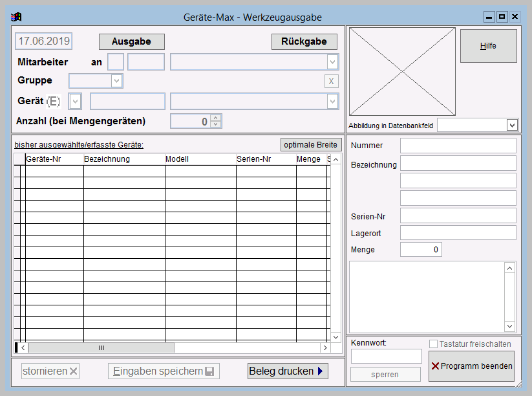Click the Kennwort password field
The image size is (532, 396).
[386, 356]
